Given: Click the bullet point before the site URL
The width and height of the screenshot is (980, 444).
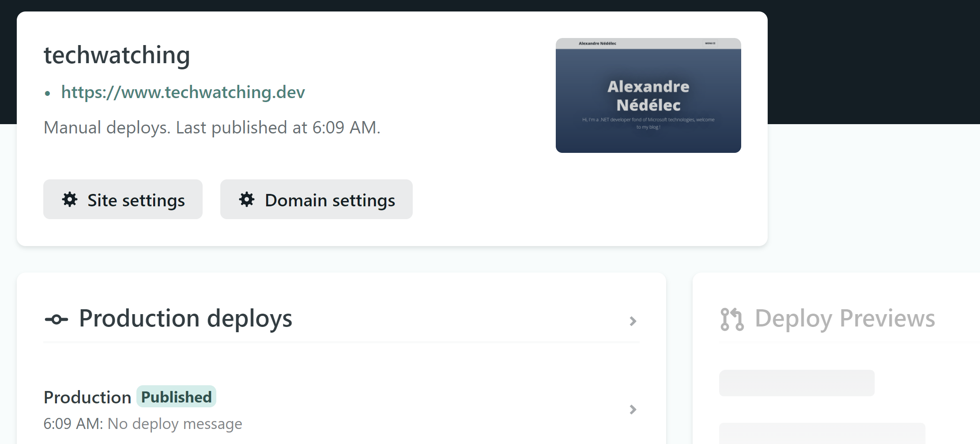Looking at the screenshot, I should point(48,93).
